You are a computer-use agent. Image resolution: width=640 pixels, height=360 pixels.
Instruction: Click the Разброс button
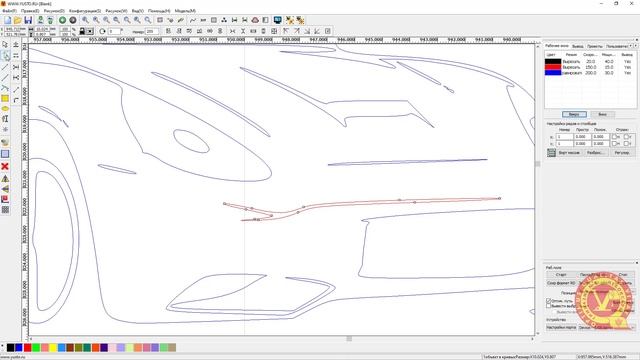coord(596,153)
